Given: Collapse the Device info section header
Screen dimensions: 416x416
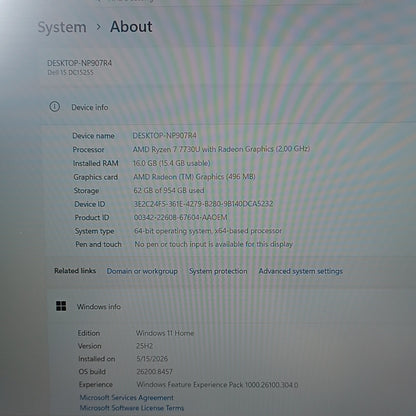Looking at the screenshot, I should tap(228, 107).
